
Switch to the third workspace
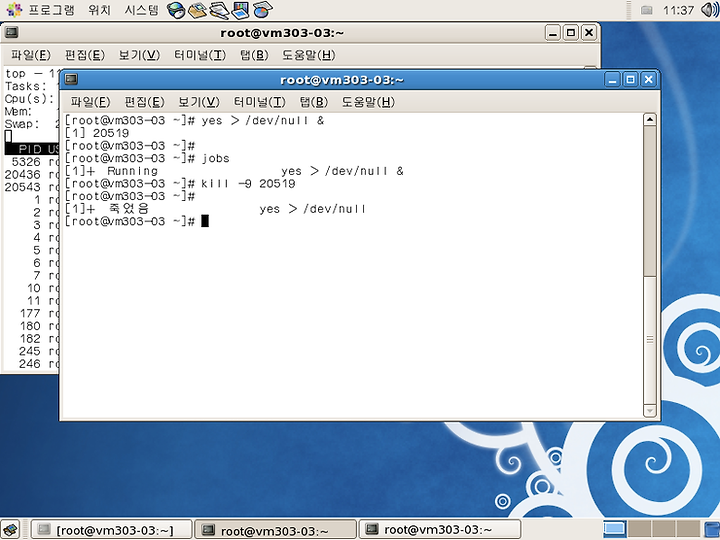[664, 529]
